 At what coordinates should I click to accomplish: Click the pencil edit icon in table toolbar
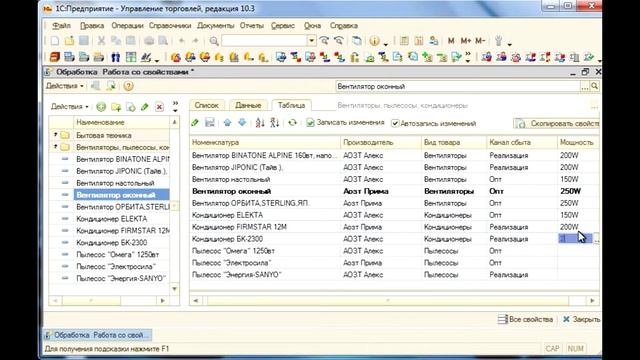point(195,122)
